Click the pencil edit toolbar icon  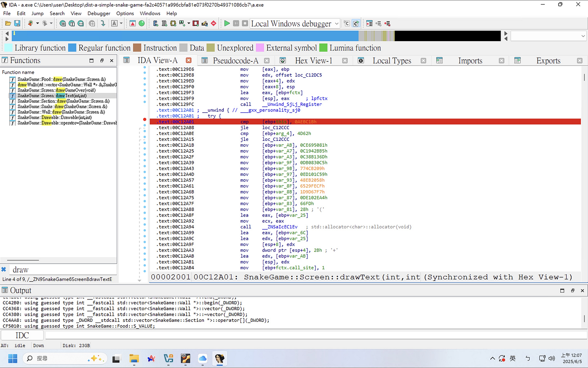click(x=205, y=24)
